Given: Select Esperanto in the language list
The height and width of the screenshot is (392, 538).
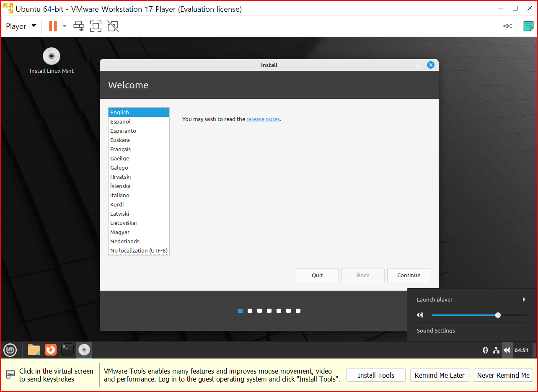Looking at the screenshot, I should [x=139, y=131].
